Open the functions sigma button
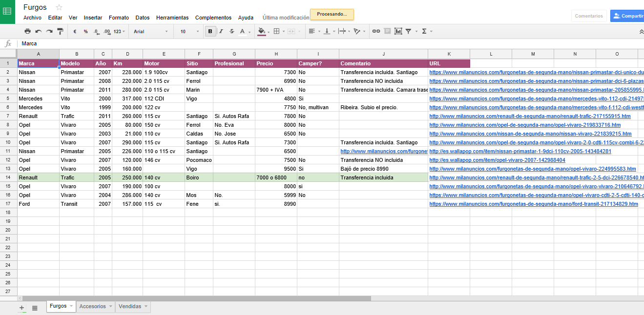Viewport: 644px width, 315px height. point(424,31)
